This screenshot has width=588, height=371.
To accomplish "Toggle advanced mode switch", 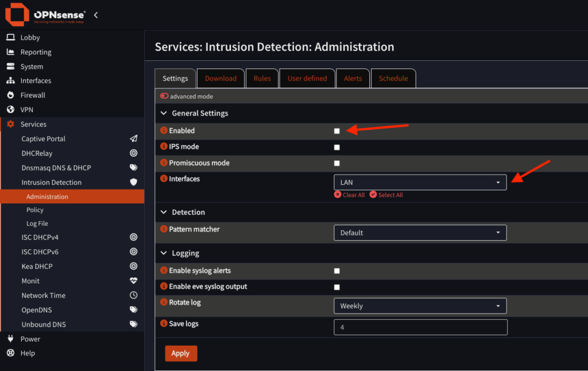I will click(x=164, y=96).
